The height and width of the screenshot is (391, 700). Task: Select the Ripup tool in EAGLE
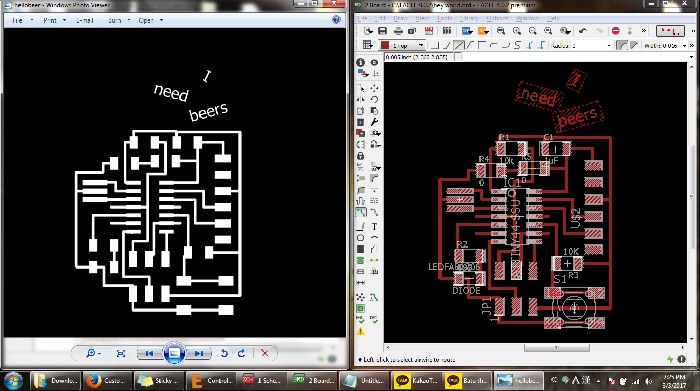pos(374,212)
